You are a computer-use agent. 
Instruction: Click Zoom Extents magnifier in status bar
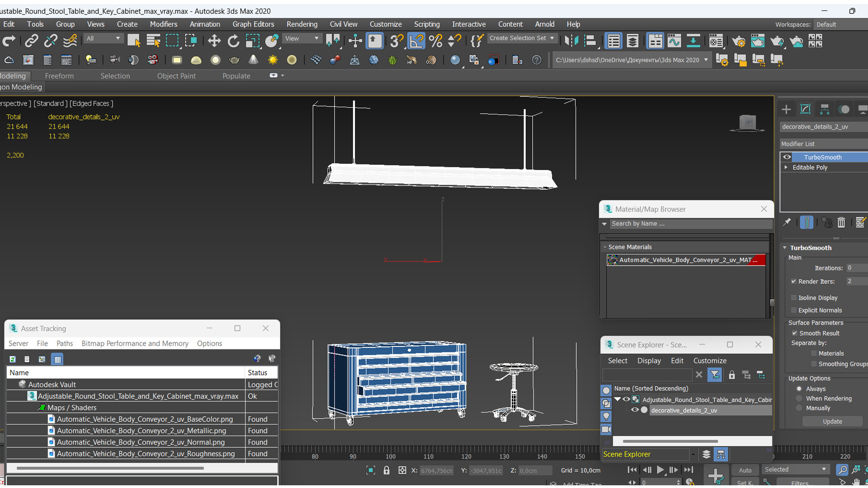[x=842, y=470]
